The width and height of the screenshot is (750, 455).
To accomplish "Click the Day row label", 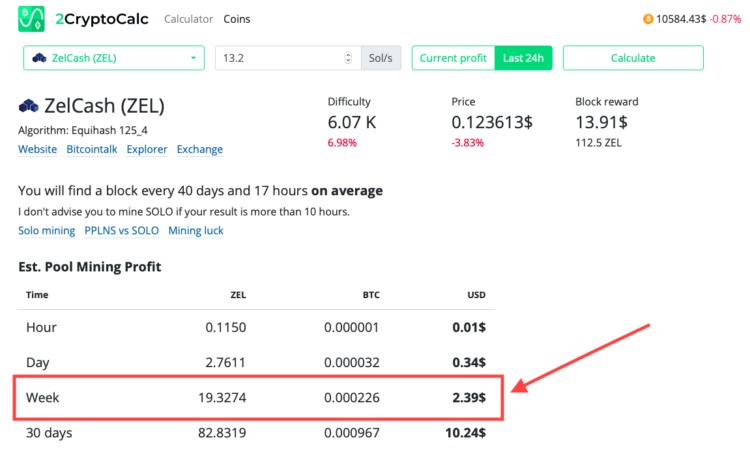I will point(38,363).
